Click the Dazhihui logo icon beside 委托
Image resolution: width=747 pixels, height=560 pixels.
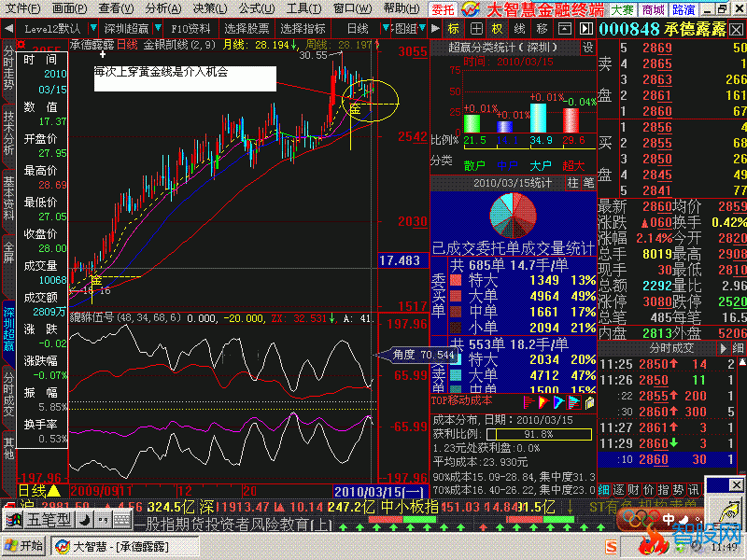point(470,9)
